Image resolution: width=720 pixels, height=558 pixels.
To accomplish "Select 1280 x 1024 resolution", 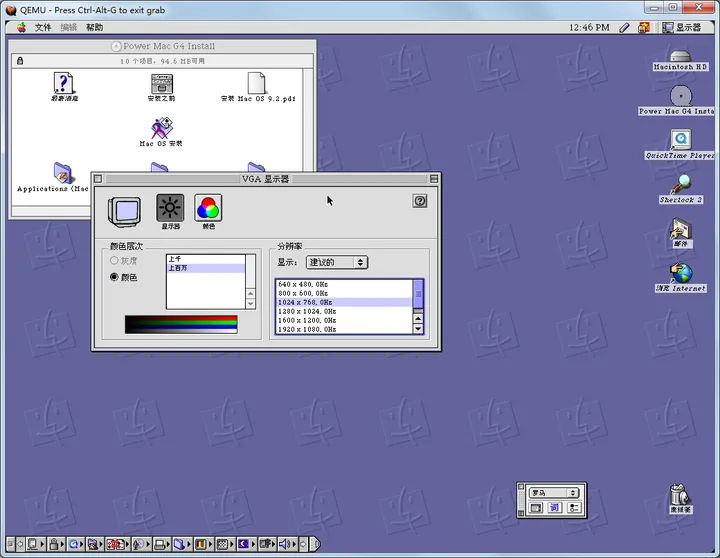I will (344, 311).
